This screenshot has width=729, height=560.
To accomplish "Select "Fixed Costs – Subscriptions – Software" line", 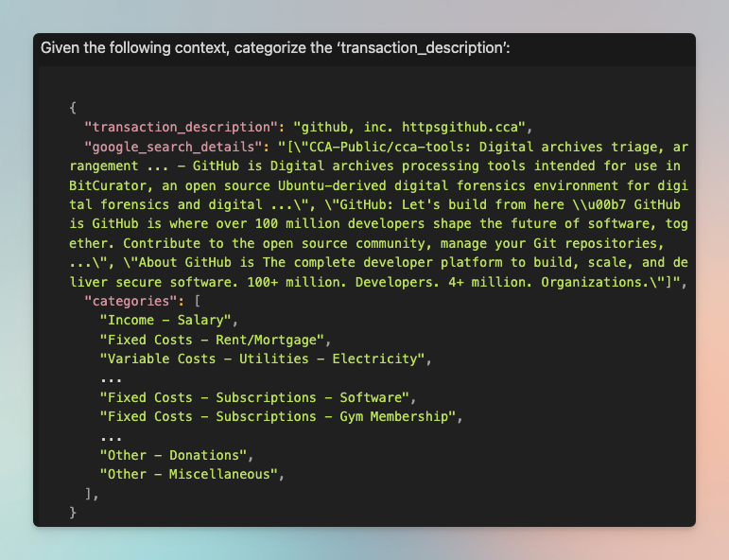I will click(x=258, y=397).
